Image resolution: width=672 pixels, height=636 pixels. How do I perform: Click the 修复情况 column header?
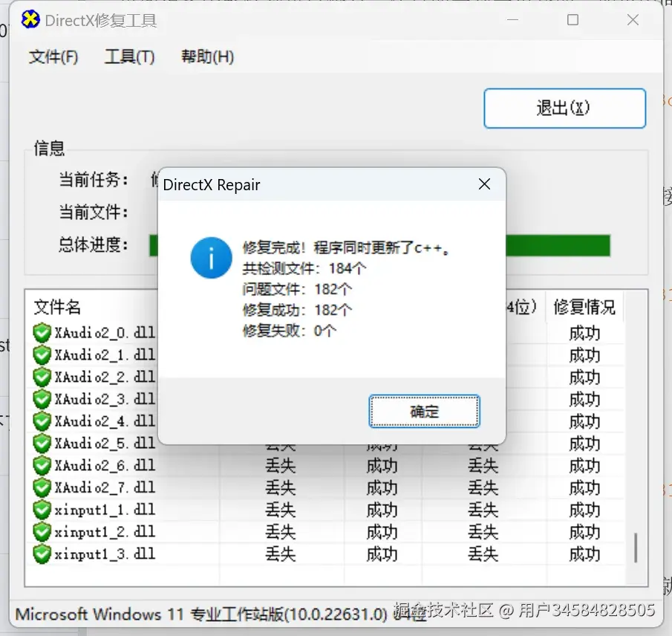tap(584, 307)
